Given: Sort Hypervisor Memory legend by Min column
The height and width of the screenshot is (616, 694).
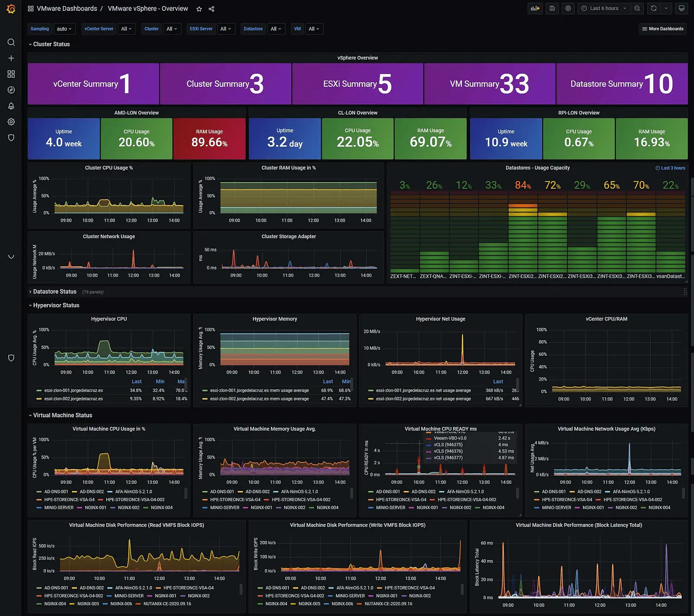Looking at the screenshot, I should (346, 382).
